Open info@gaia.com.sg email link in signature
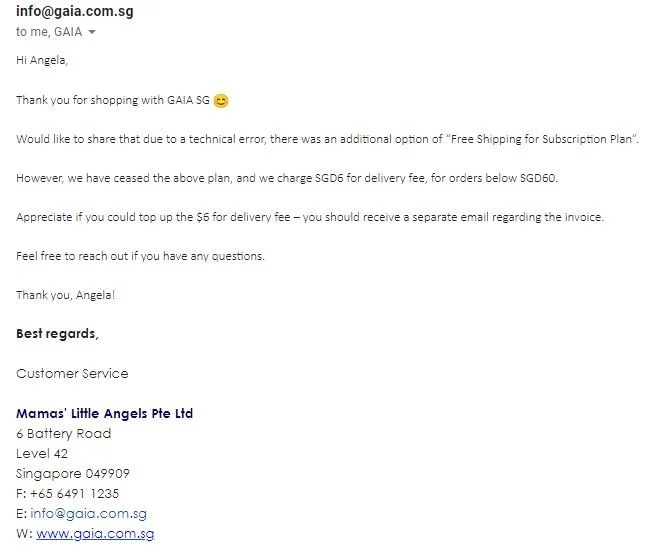 coord(88,514)
